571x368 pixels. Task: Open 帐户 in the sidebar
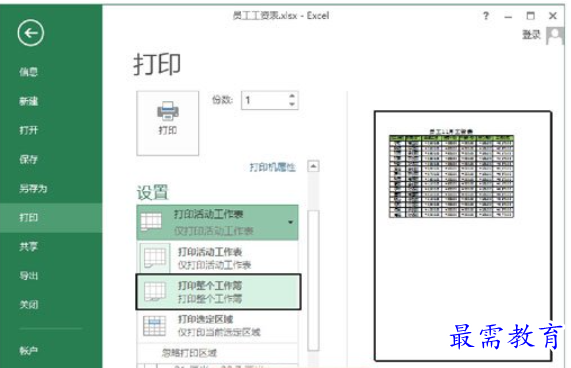click(x=28, y=351)
